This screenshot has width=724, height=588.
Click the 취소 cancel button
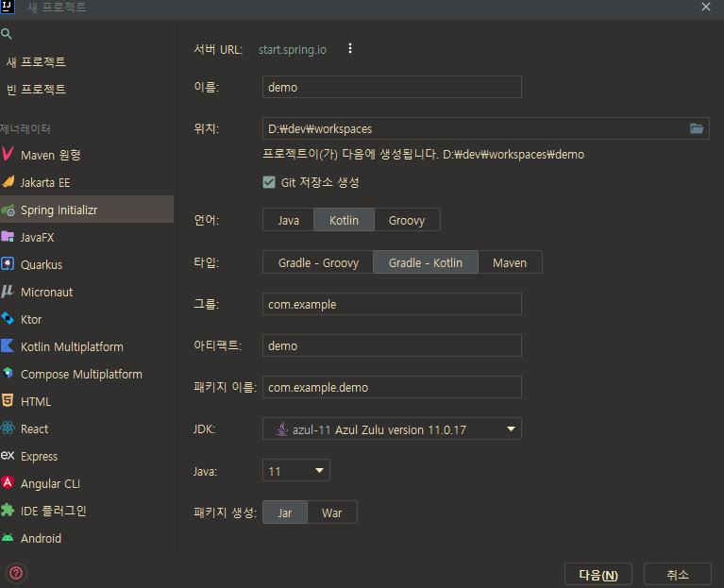(678, 575)
